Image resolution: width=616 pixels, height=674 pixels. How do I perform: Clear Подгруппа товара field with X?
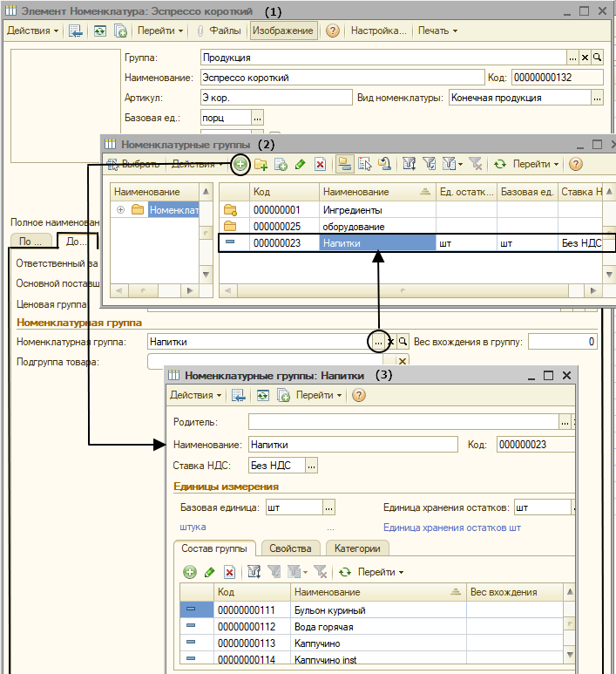402,361
